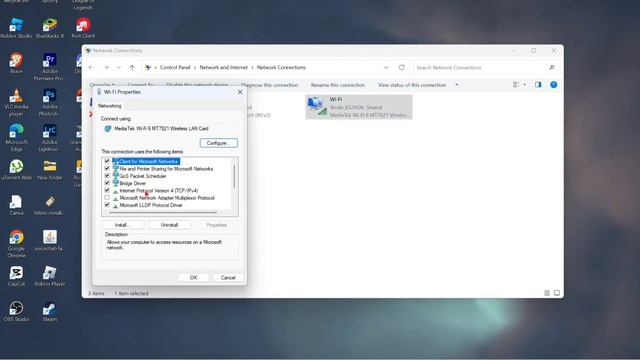Screen dimensions: 640x360
Task: Click the Configure button
Action: click(219, 143)
